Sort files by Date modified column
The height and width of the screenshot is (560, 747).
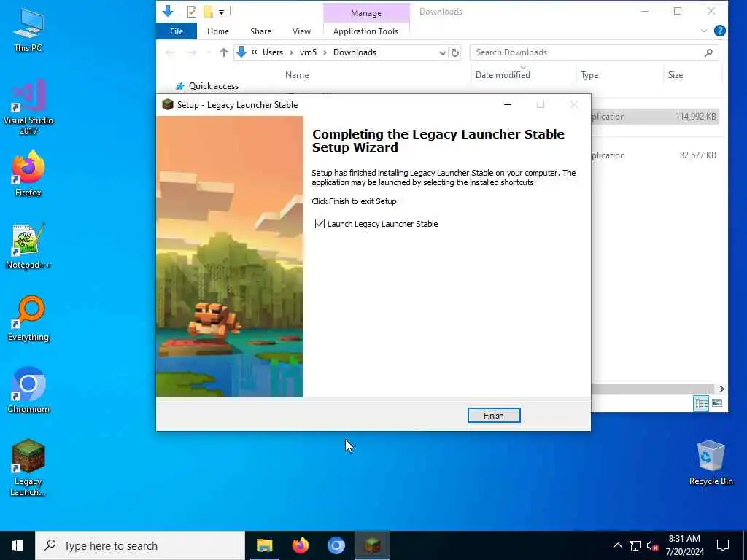pos(503,75)
